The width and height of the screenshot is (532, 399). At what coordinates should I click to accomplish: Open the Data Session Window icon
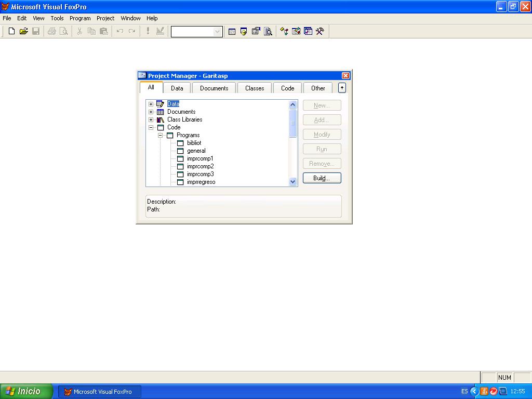tap(244, 32)
